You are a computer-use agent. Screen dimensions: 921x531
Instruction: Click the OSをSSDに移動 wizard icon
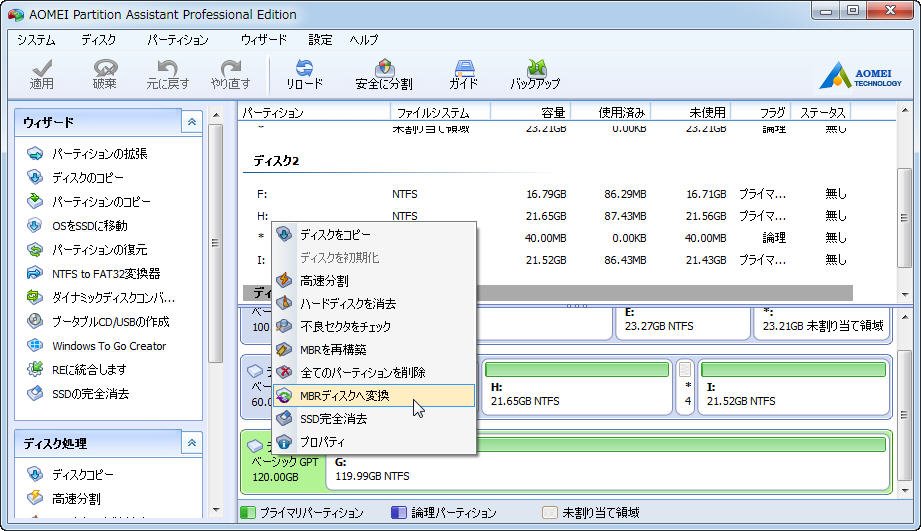pos(35,226)
